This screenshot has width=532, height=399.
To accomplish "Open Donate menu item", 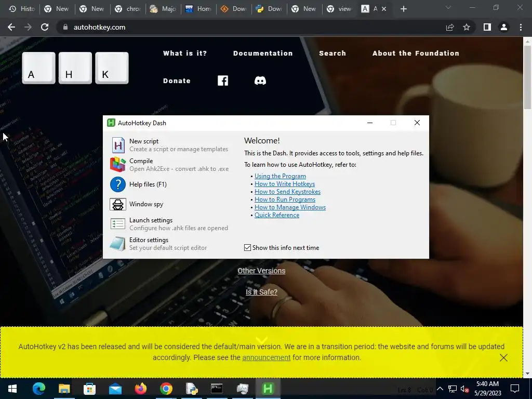I will 177,81.
